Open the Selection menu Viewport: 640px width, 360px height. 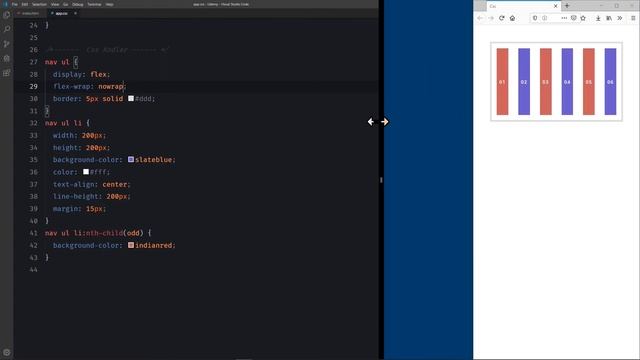coord(39,4)
